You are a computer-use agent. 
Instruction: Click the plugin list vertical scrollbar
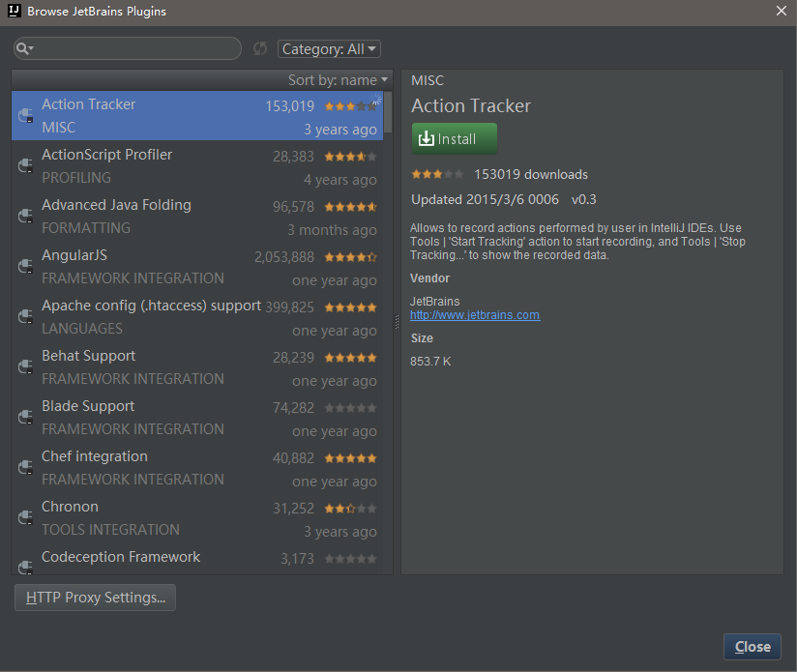click(x=389, y=111)
